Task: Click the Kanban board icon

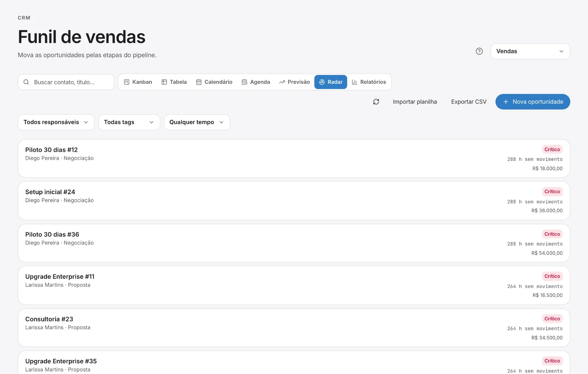Action: coord(127,82)
